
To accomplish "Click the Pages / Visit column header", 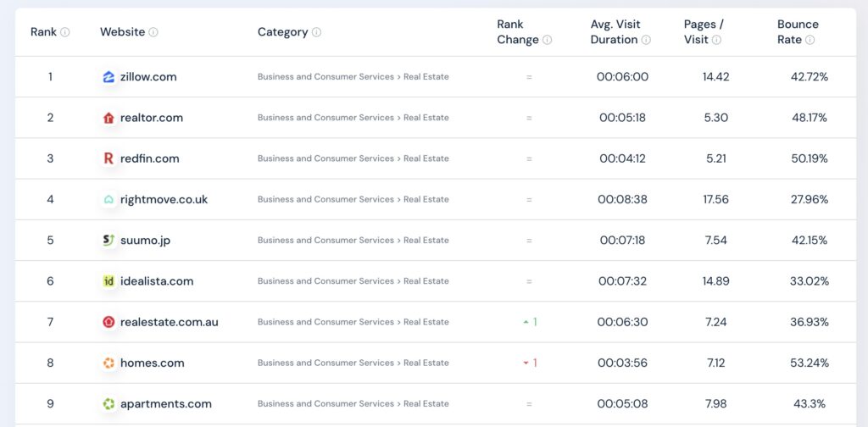I will [703, 31].
